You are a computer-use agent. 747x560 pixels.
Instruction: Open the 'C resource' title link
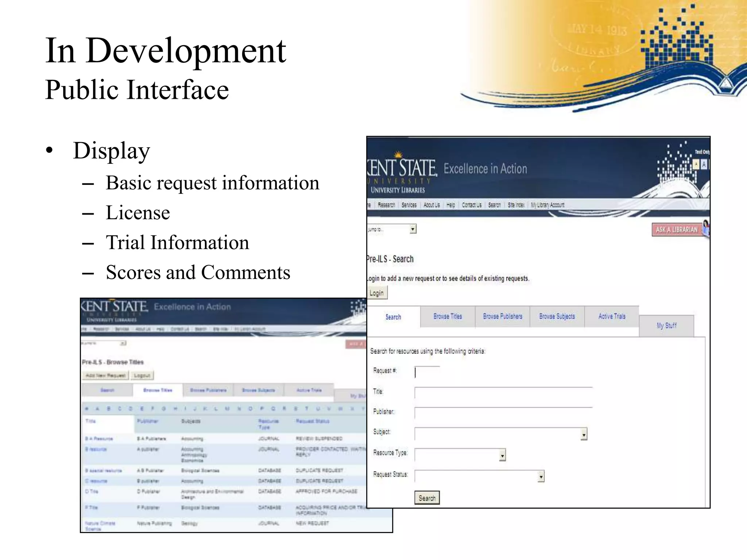[96, 481]
